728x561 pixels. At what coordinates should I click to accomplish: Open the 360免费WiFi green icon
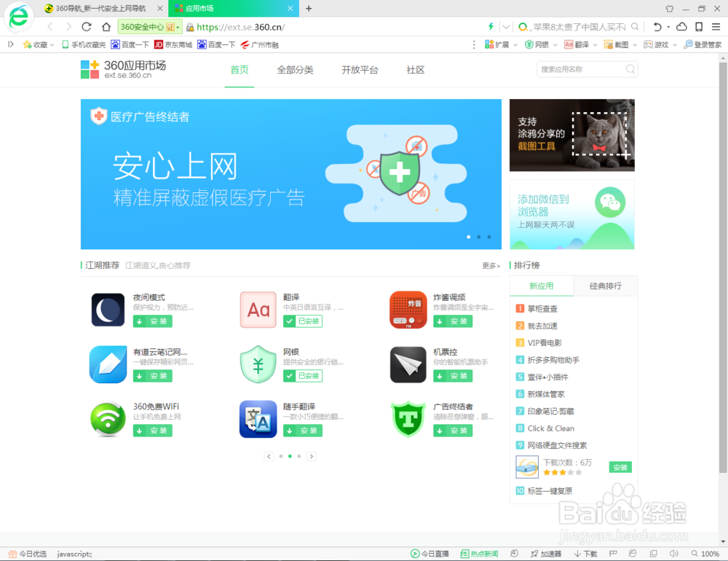pyautogui.click(x=108, y=419)
